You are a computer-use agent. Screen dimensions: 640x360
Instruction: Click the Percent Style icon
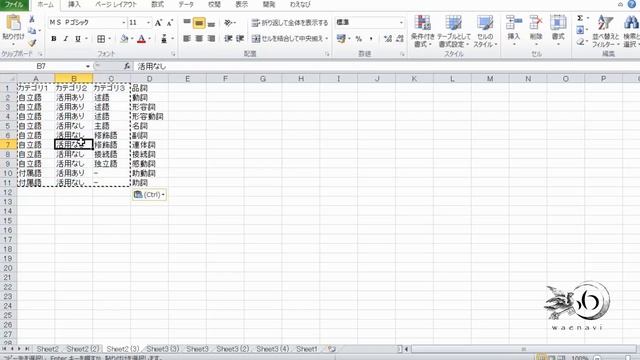pos(358,39)
